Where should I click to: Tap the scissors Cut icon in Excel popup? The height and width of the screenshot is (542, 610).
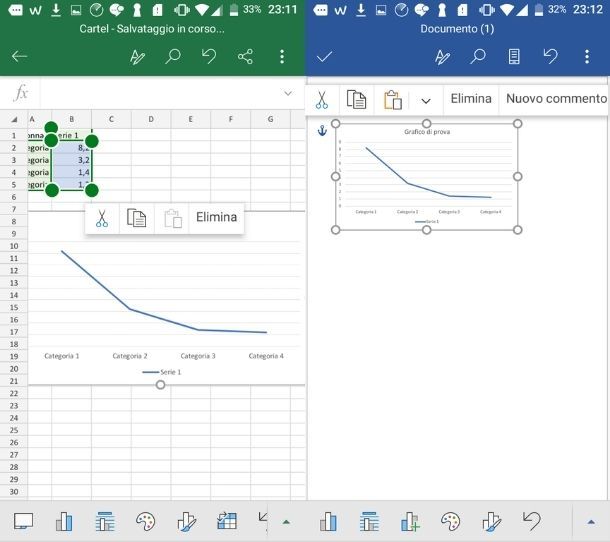102,218
